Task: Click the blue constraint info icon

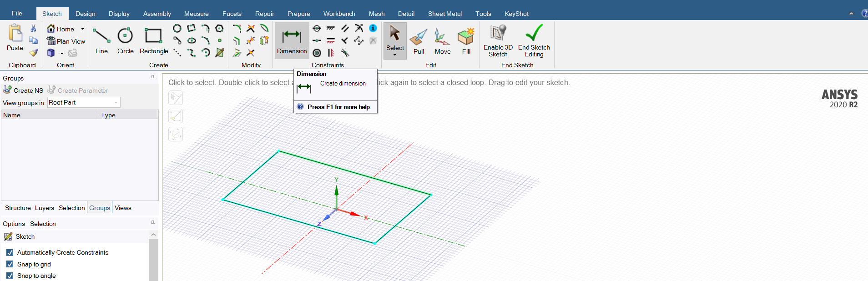Action: point(373,28)
